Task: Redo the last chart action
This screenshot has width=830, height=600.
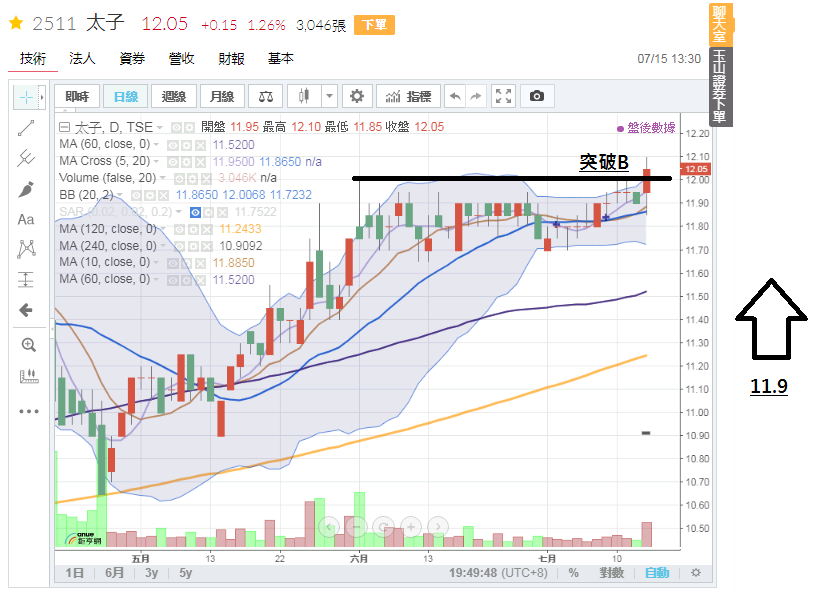Action: pyautogui.click(x=475, y=96)
